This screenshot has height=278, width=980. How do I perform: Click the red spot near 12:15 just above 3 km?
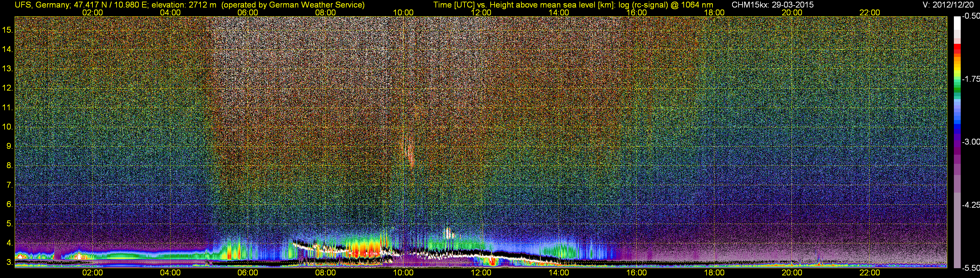[493, 262]
